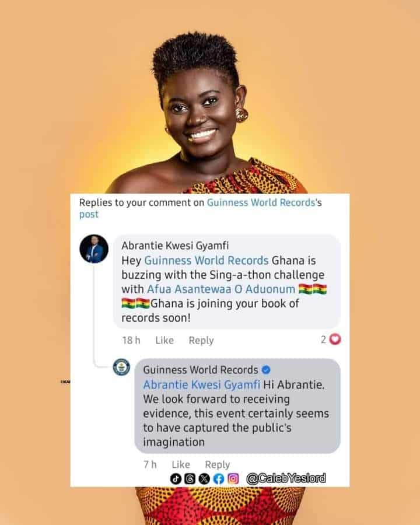The width and height of the screenshot is (420, 525).
Task: Click the Facebook icon
Action: point(219,479)
